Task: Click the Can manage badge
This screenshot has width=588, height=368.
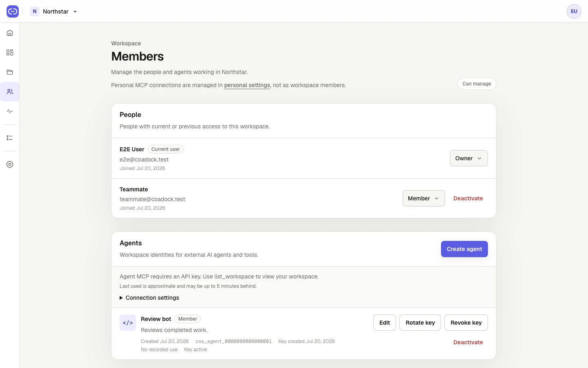Action: click(x=477, y=84)
